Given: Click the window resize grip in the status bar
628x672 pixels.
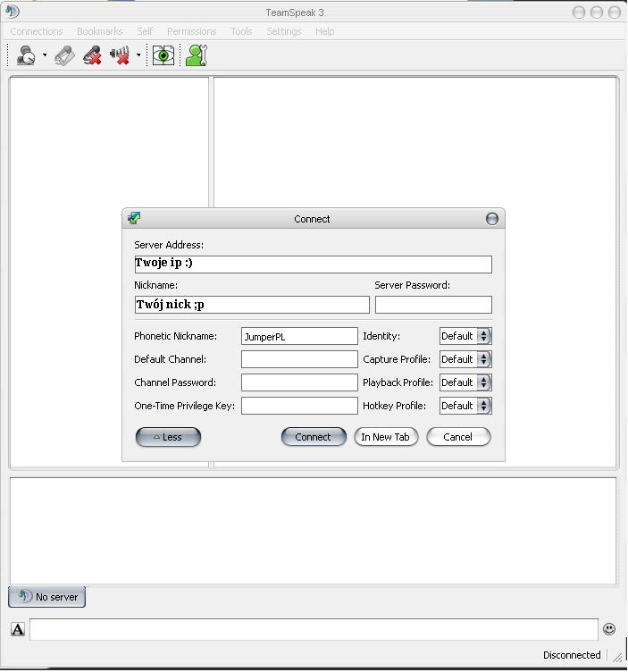Looking at the screenshot, I should (x=617, y=656).
